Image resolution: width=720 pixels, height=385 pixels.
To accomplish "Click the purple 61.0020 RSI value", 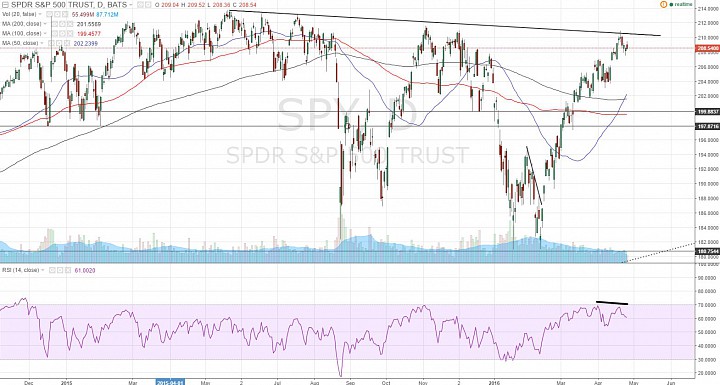I will coord(85,271).
